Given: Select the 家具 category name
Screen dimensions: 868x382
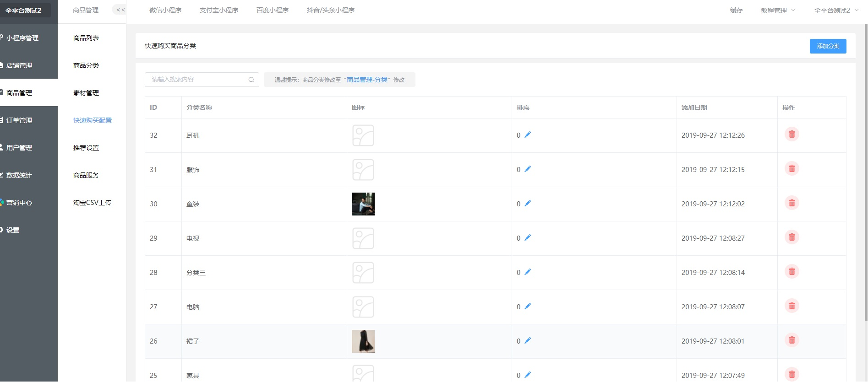Looking at the screenshot, I should point(193,376).
